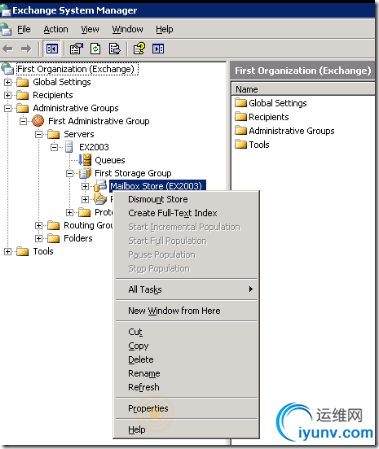
Task: Click the Properties toolbar icon
Action: [x=76, y=49]
